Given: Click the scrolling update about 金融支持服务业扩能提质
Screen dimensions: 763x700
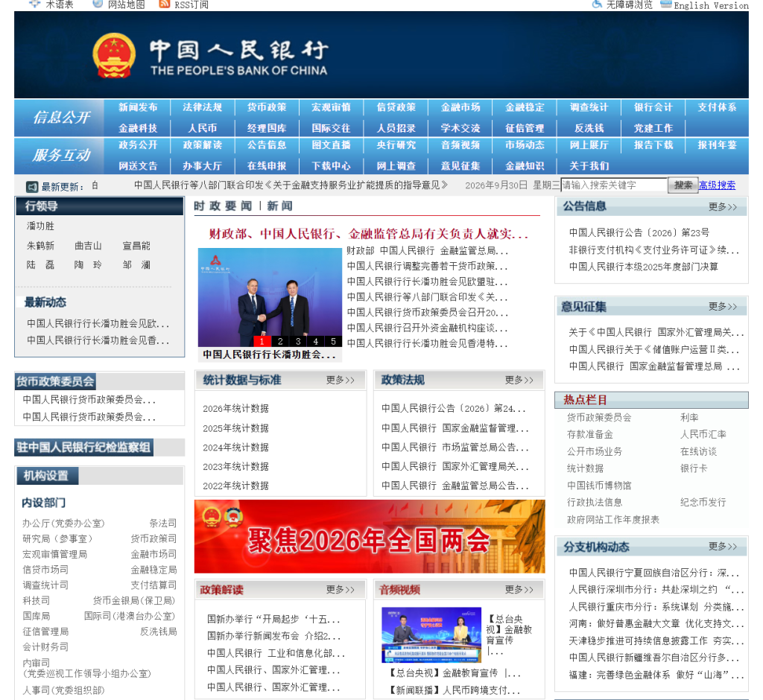Looking at the screenshot, I should pos(291,185).
